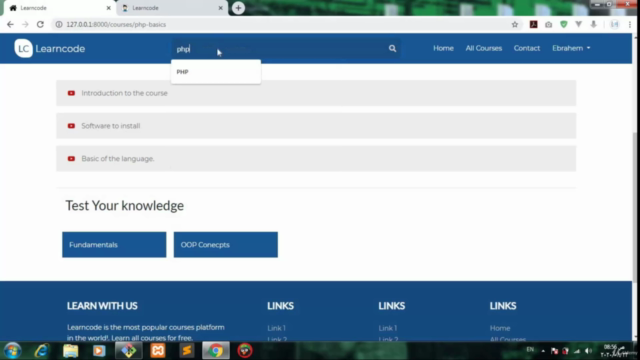This screenshot has height=360, width=640.
Task: Switch to the second Learncode tab
Action: point(171,8)
